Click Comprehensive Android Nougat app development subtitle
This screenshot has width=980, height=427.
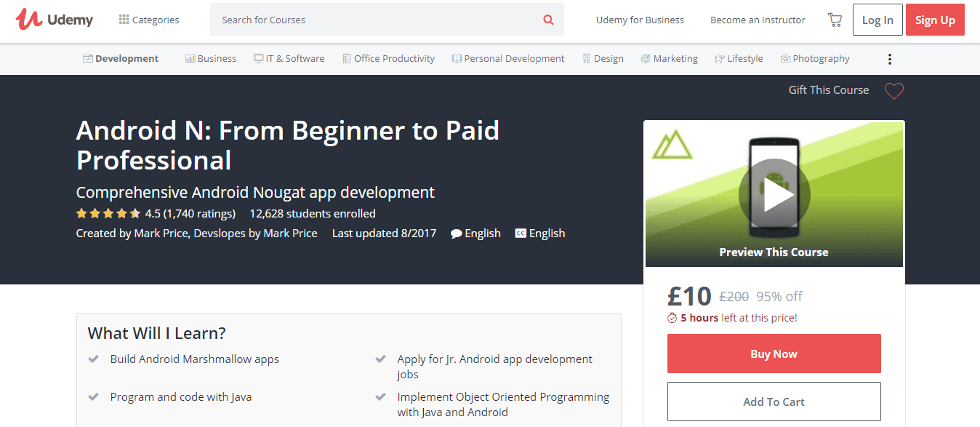coord(255,193)
